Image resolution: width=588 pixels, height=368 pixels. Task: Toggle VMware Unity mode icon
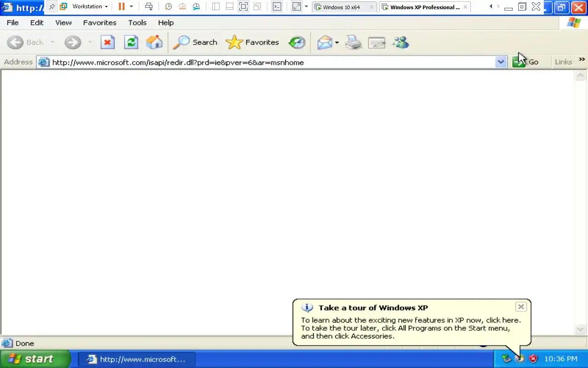pos(257,6)
